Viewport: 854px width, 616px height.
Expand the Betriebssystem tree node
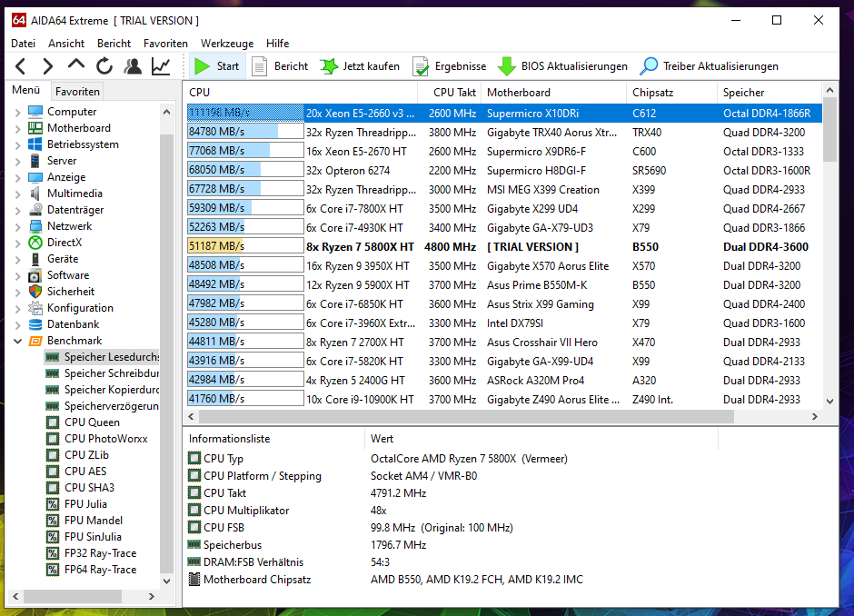click(x=17, y=144)
